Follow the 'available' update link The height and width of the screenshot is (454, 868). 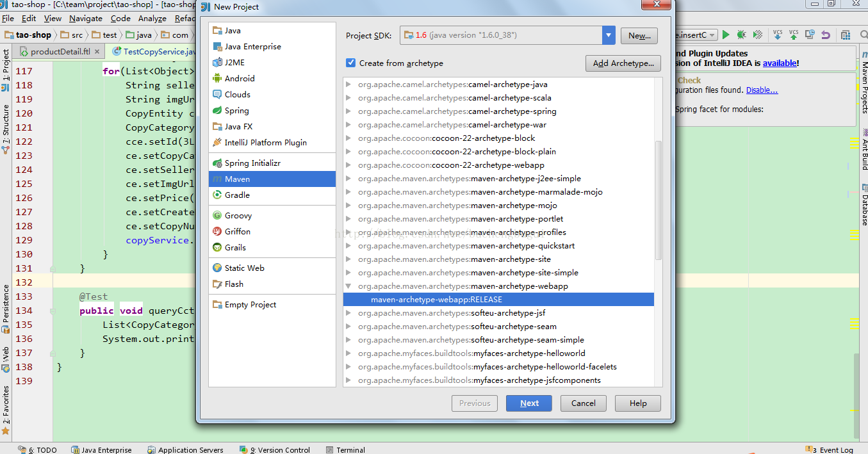780,63
